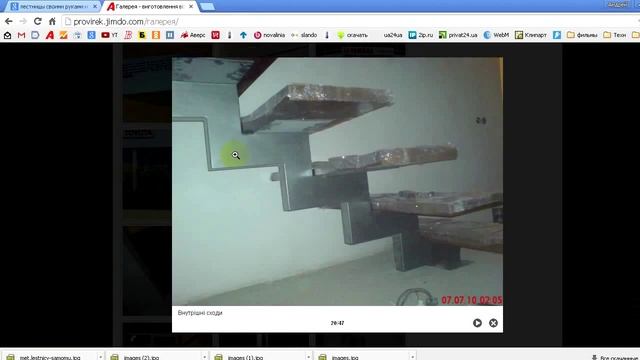Open the browser home page
The image size is (640, 360).
click(52, 21)
